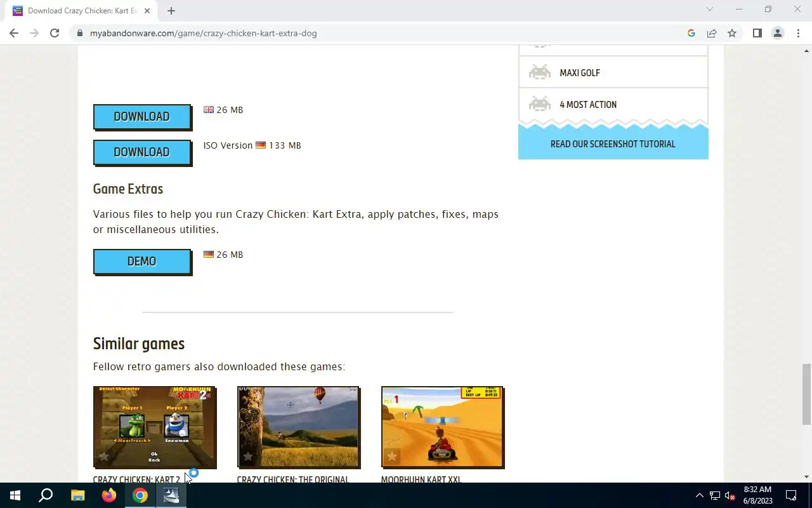Reload the page with the refresh icon
Screen dimensions: 812x508
[55, 33]
